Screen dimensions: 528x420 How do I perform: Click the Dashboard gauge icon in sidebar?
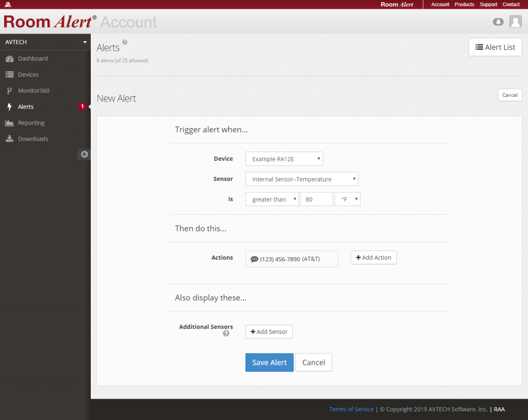pyautogui.click(x=9, y=59)
